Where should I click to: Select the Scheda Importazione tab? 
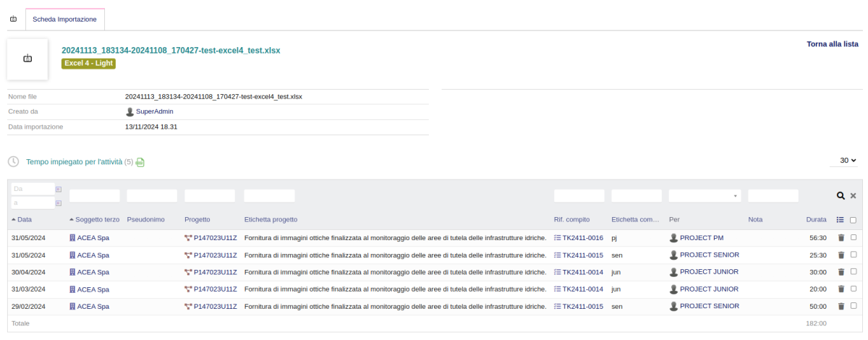coord(65,19)
